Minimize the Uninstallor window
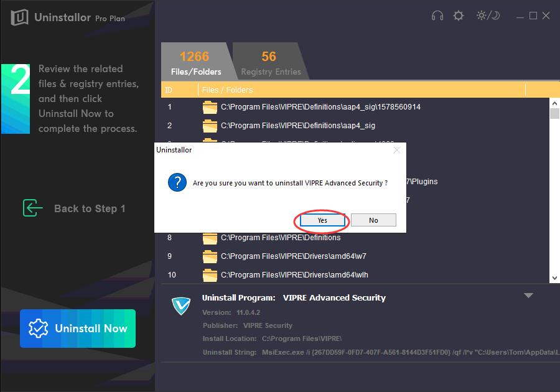The image size is (560, 392). [520, 16]
